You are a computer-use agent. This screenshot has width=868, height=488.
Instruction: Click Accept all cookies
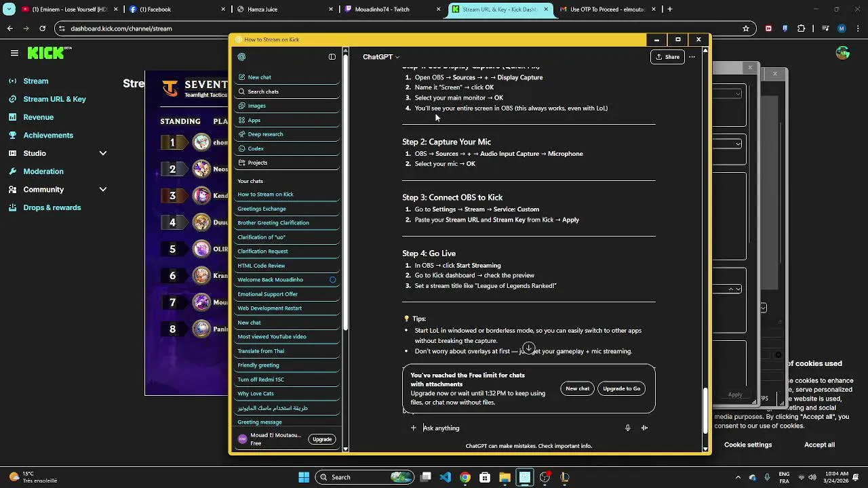click(819, 445)
